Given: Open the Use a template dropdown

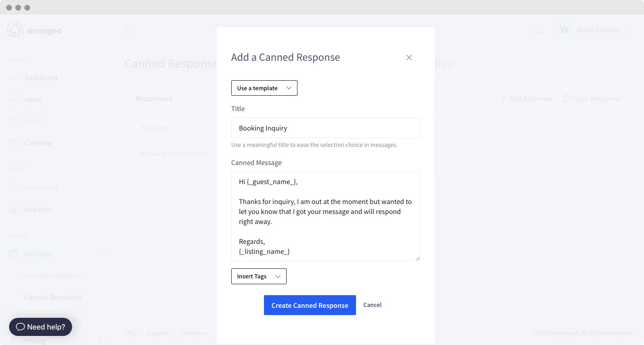Looking at the screenshot, I should (x=264, y=88).
